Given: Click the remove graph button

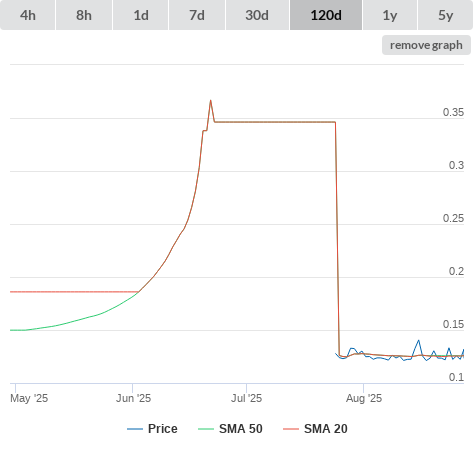Looking at the screenshot, I should (x=426, y=45).
